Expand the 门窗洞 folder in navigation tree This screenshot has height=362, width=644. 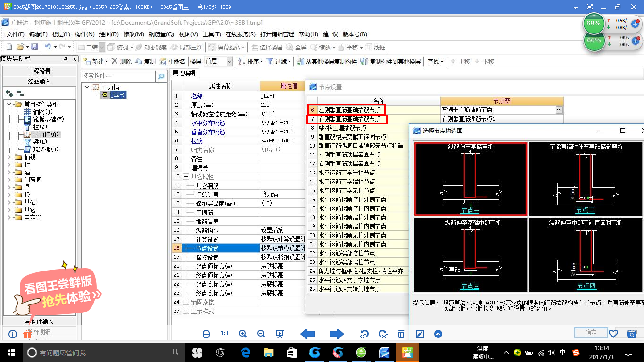tap(10, 180)
